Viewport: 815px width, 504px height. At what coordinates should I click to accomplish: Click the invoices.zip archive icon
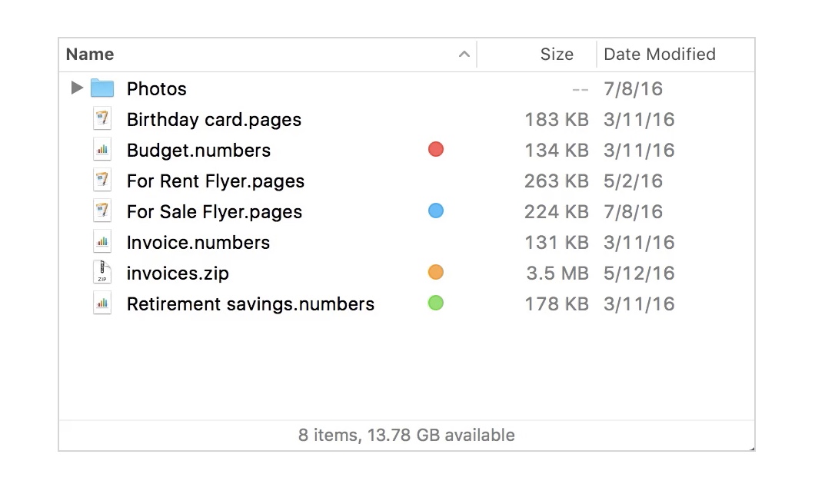click(102, 273)
